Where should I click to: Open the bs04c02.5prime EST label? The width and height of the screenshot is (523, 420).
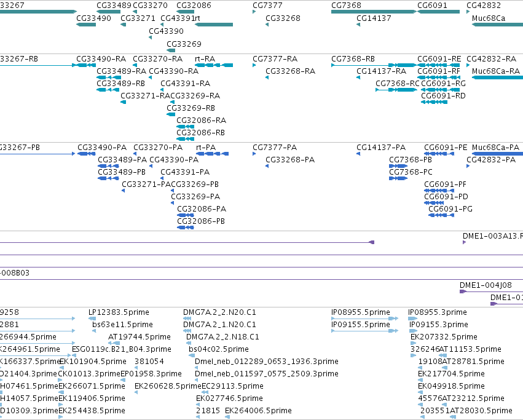click(x=218, y=349)
